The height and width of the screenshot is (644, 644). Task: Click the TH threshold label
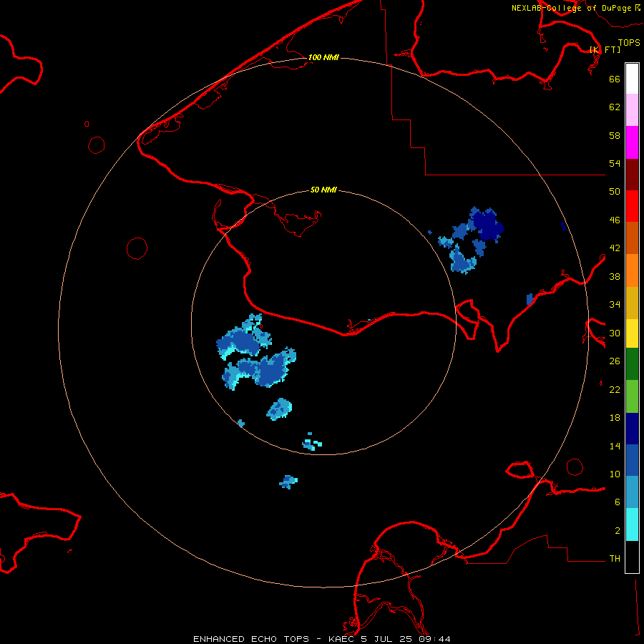pyautogui.click(x=615, y=558)
